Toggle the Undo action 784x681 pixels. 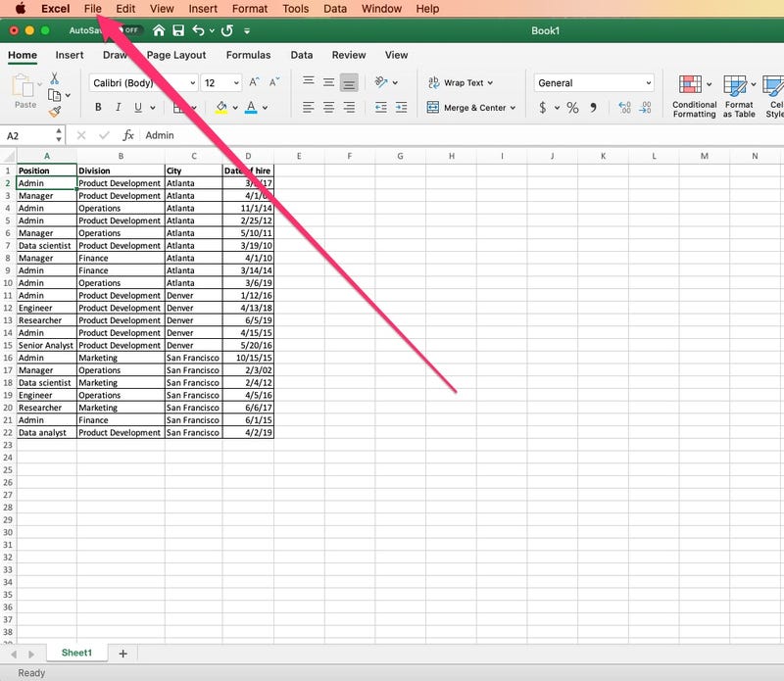(200, 30)
